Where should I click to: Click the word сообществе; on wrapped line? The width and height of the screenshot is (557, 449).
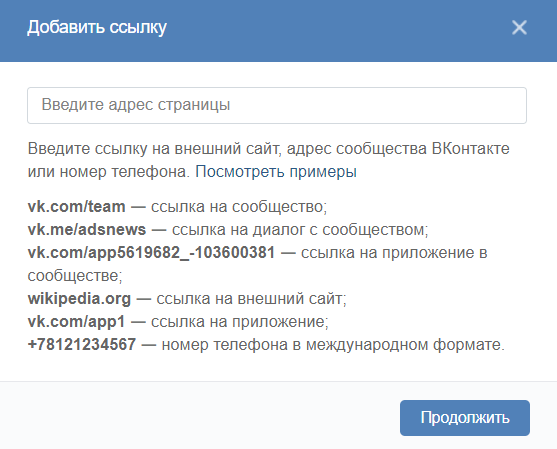click(x=75, y=276)
